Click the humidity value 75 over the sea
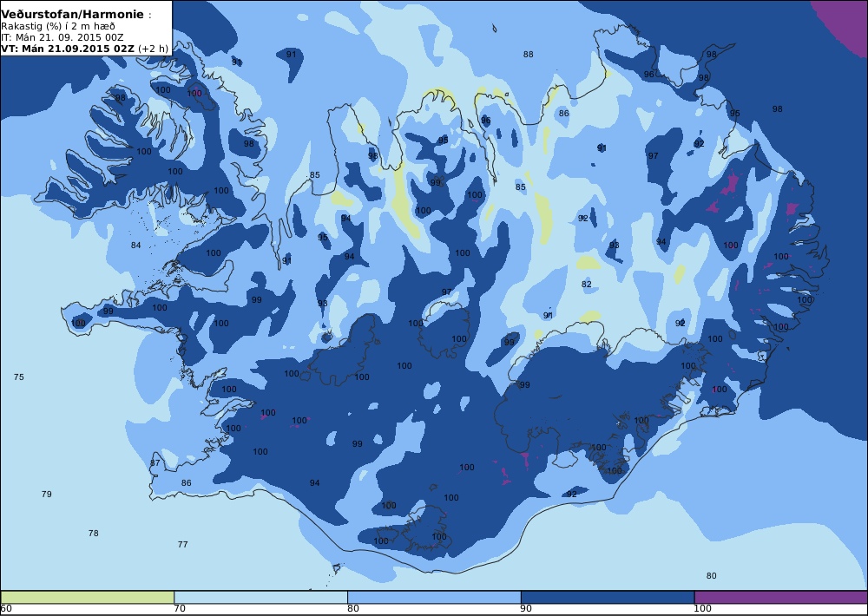 pyautogui.click(x=19, y=377)
